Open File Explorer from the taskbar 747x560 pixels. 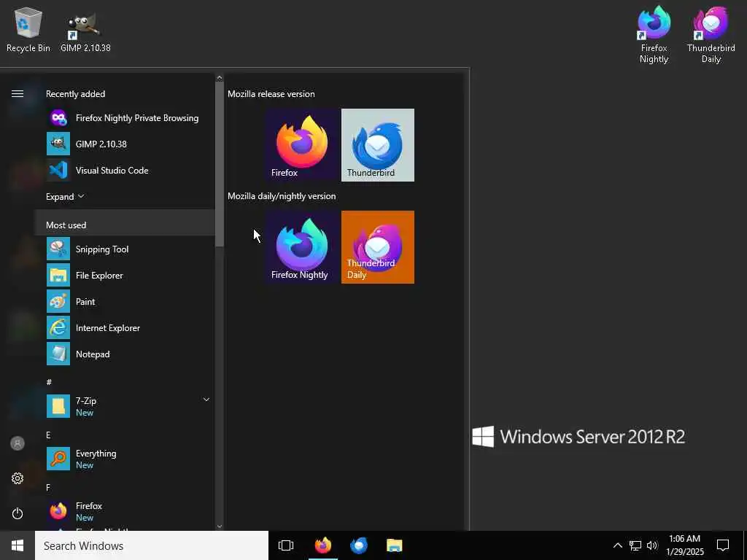click(395, 545)
